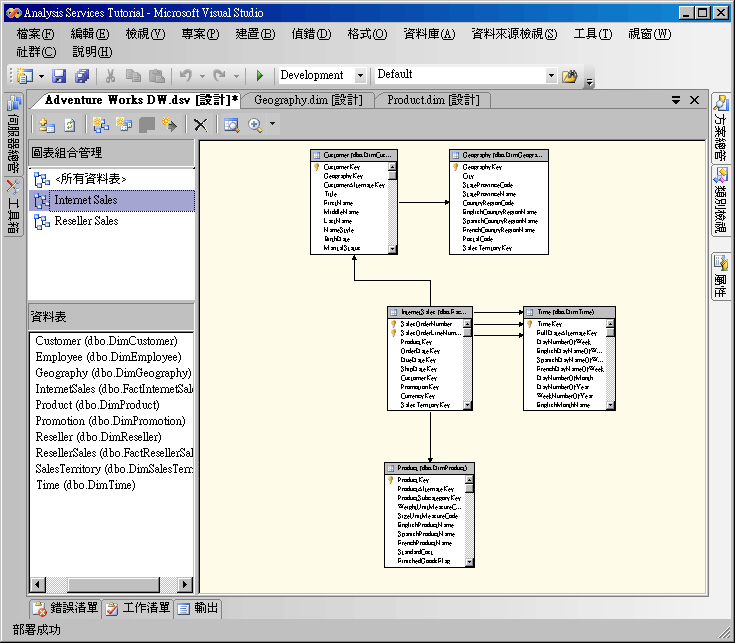Image resolution: width=735 pixels, height=643 pixels.
Task: Click the Save icon in the toolbar
Action: tap(59, 76)
